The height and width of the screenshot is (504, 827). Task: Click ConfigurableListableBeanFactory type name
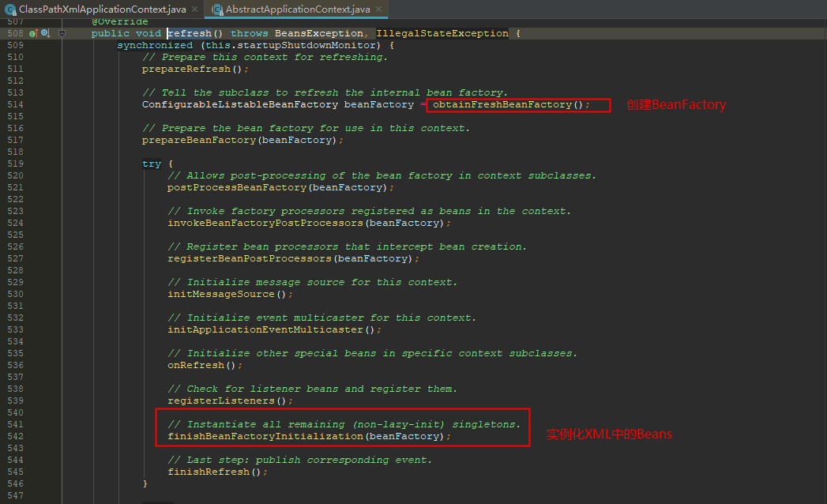(x=240, y=104)
